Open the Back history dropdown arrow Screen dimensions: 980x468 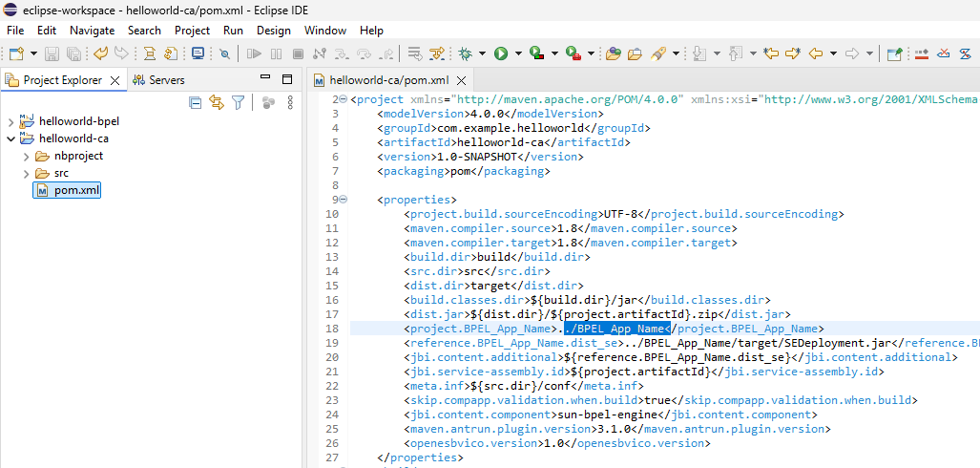click(833, 53)
